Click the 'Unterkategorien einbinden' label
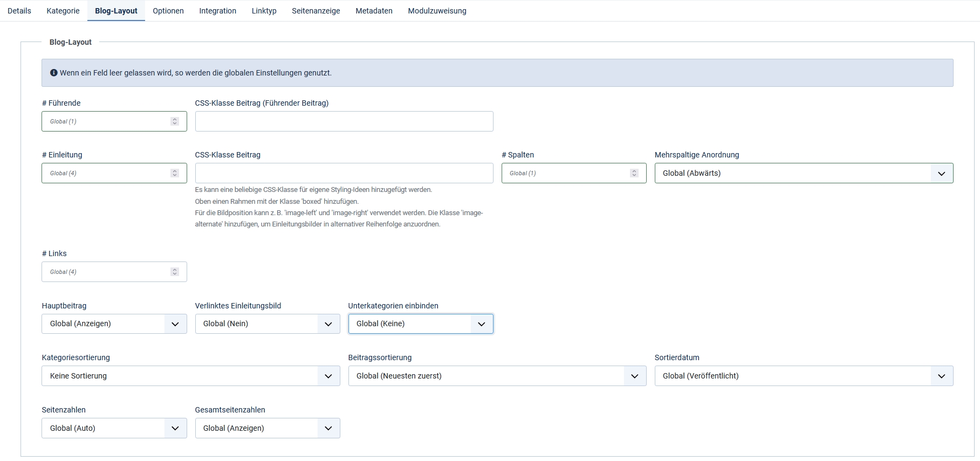Viewport: 980px width, 461px height. click(393, 306)
